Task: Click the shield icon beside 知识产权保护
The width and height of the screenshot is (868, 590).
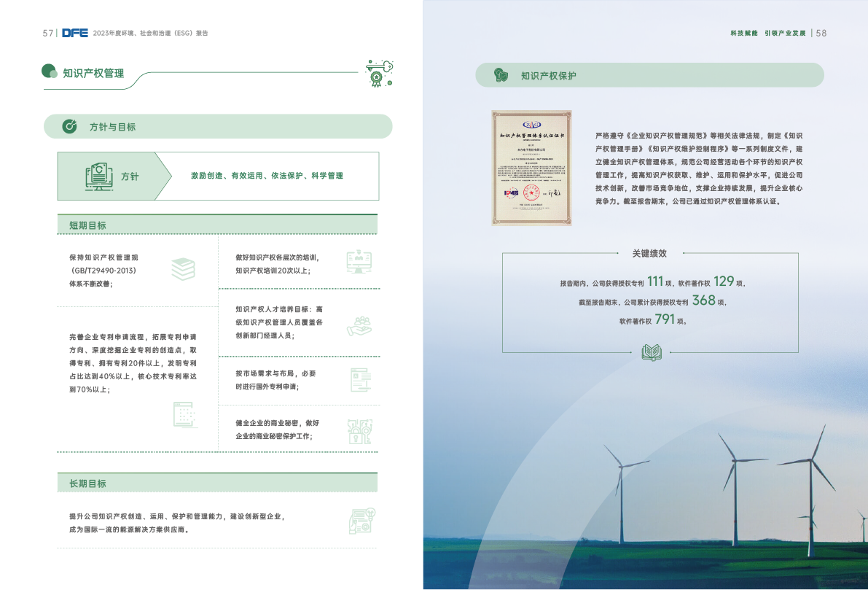Action: [501, 75]
